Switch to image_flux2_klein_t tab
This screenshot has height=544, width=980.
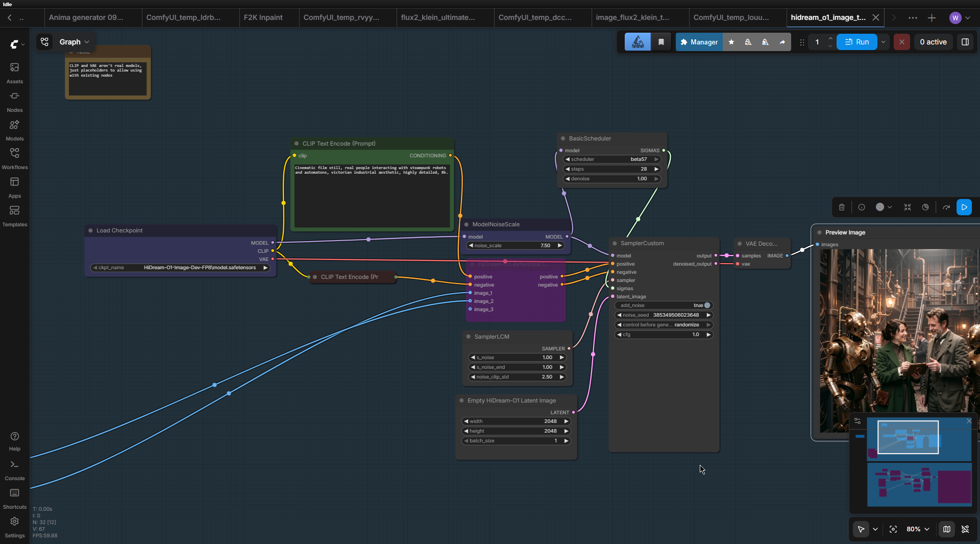click(x=632, y=17)
